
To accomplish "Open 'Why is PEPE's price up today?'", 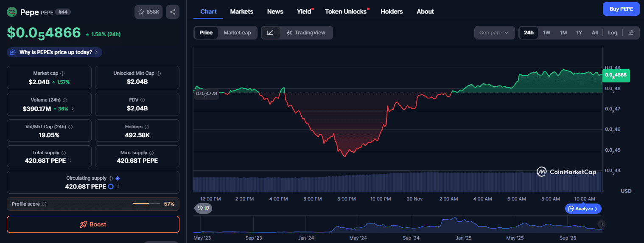I will click(55, 52).
